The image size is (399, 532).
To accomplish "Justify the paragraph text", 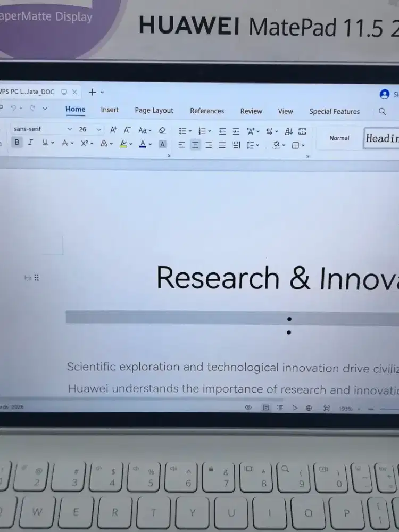I will pos(222,145).
